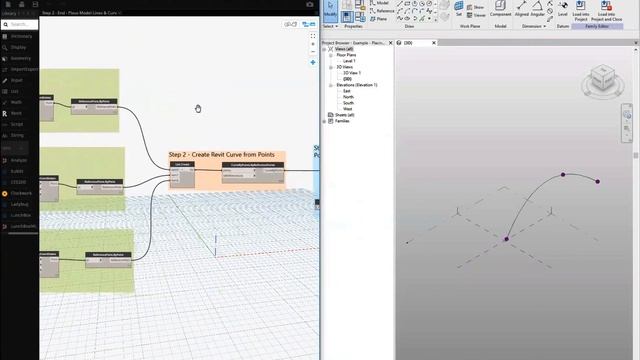The image size is (640, 360).
Task: Select 3D View 1 in browser
Action: pos(352,73)
